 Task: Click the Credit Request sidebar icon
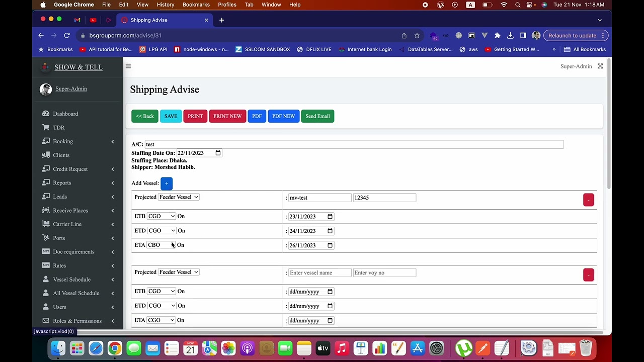(x=46, y=169)
